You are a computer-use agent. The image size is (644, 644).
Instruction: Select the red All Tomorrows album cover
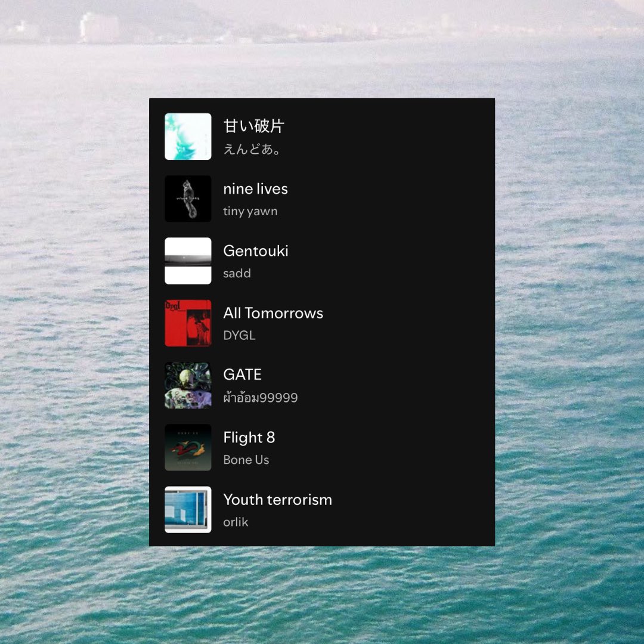[188, 323]
